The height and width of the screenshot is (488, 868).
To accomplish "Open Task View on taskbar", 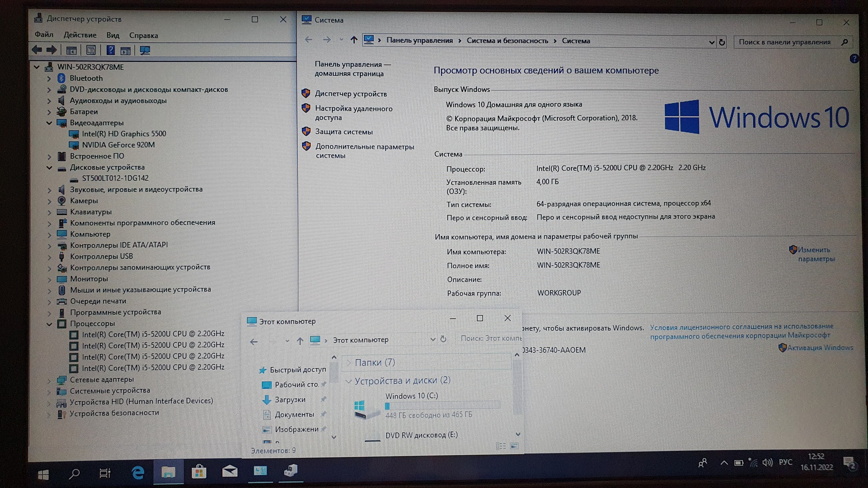I will (105, 473).
